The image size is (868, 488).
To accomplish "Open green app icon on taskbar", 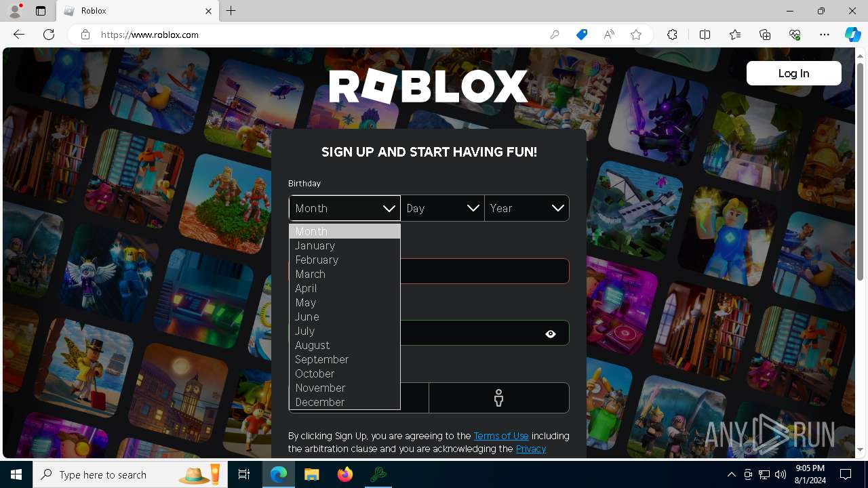I will pos(378,474).
